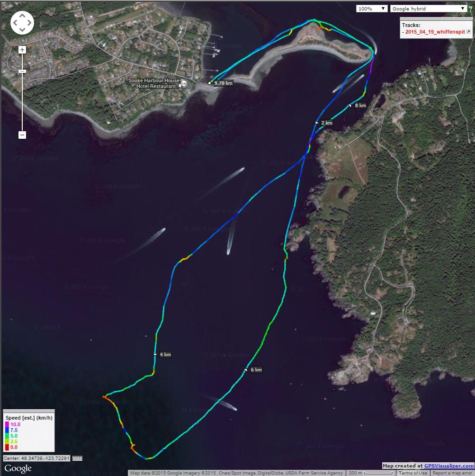Click the zoom slider handle
The height and width of the screenshot is (476, 475).
click(x=22, y=72)
